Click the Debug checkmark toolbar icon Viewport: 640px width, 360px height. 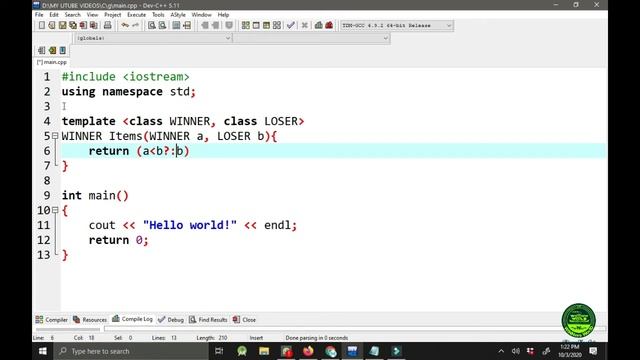tap(291, 25)
